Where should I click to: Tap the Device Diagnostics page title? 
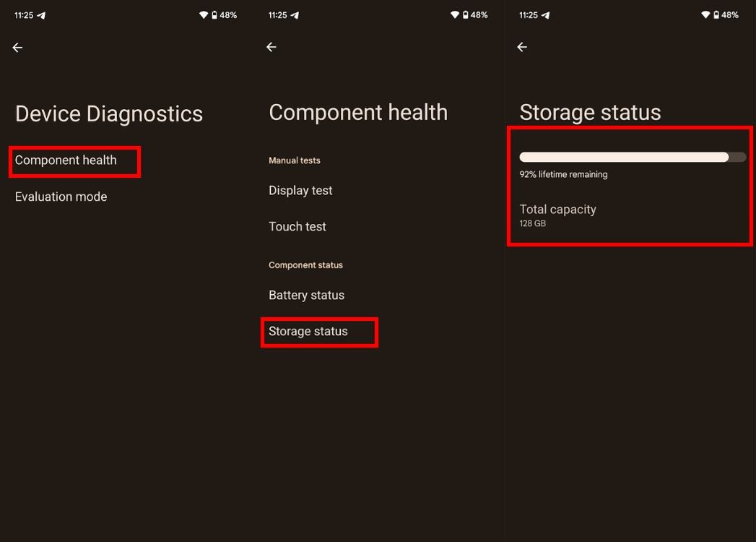[108, 113]
